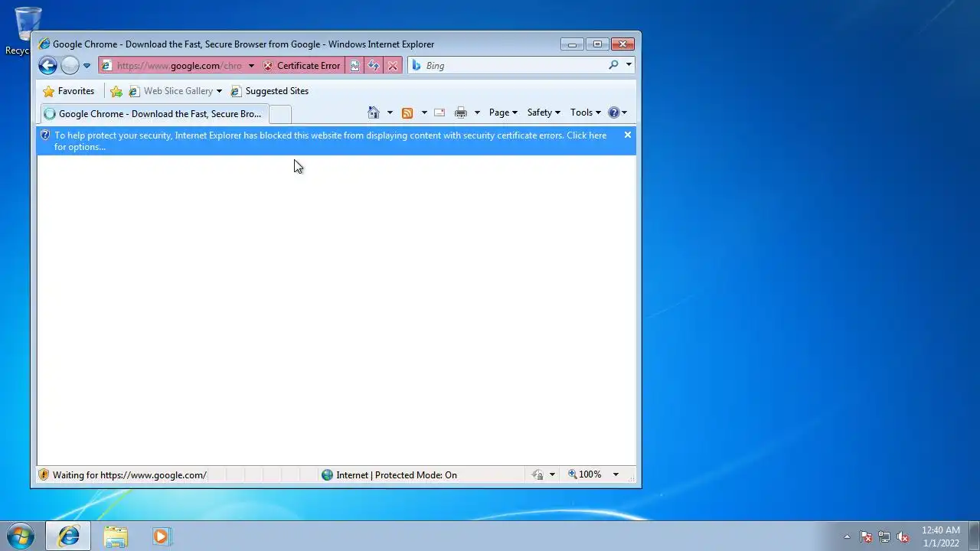980x551 pixels.
Task: Select the Google Chrome download tab
Action: (x=153, y=114)
